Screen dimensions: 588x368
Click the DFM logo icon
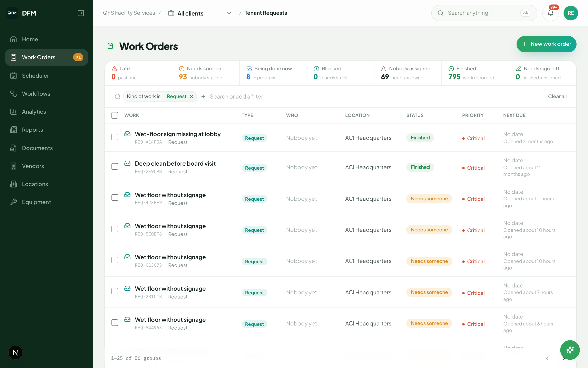pyautogui.click(x=12, y=13)
